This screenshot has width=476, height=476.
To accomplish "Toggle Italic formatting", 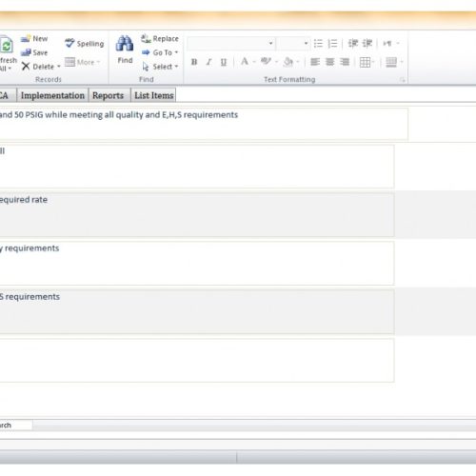I will (x=208, y=62).
